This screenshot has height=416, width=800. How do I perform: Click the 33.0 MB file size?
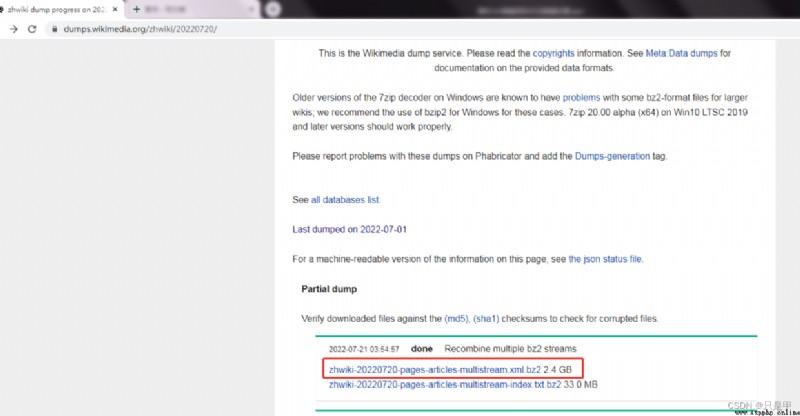(x=580, y=384)
